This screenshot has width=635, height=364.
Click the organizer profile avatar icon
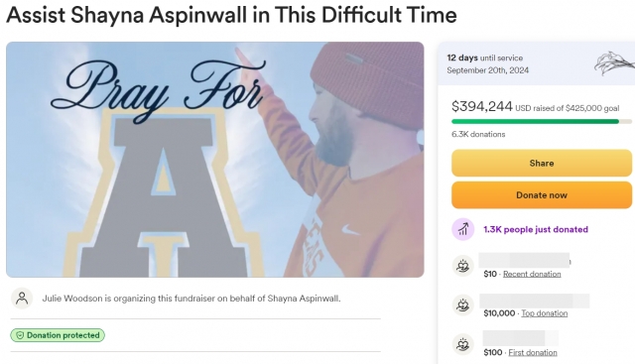coord(22,299)
